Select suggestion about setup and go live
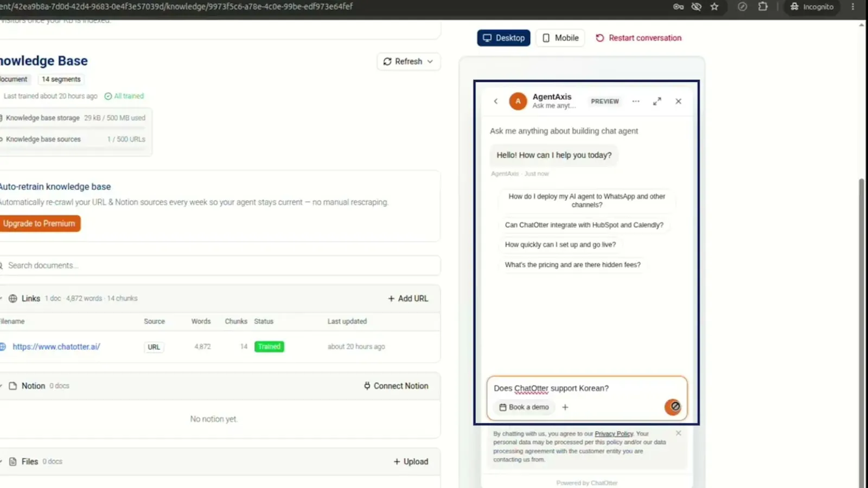This screenshot has height=488, width=868. 560,245
